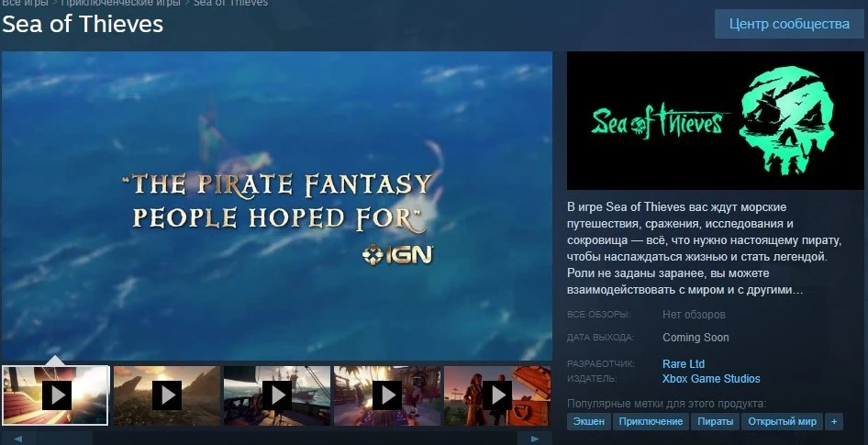Click the Coming Soon release date text
Image resolution: width=868 pixels, height=445 pixels.
(696, 337)
